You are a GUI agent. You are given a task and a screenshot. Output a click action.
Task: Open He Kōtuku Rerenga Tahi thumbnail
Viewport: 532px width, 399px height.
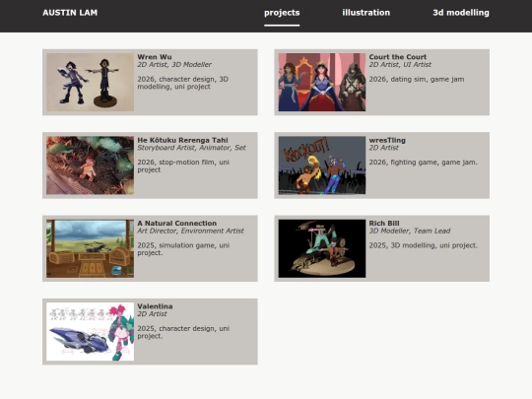pos(90,166)
